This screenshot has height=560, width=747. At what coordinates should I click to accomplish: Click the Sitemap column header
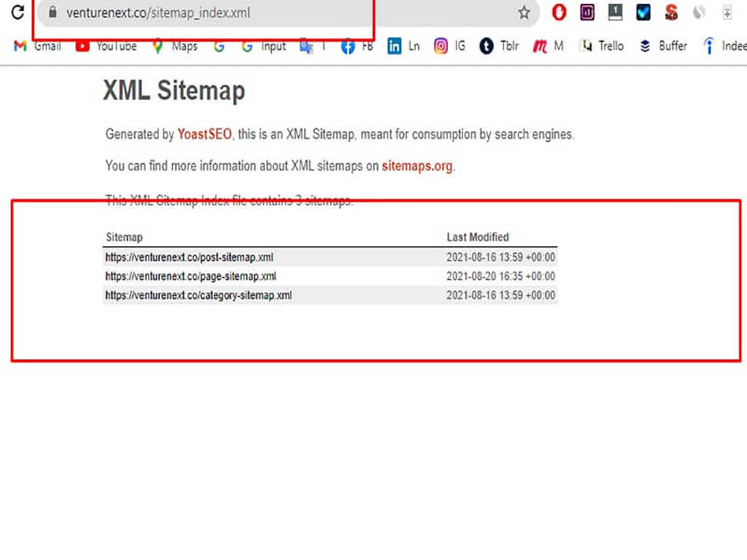(x=124, y=237)
